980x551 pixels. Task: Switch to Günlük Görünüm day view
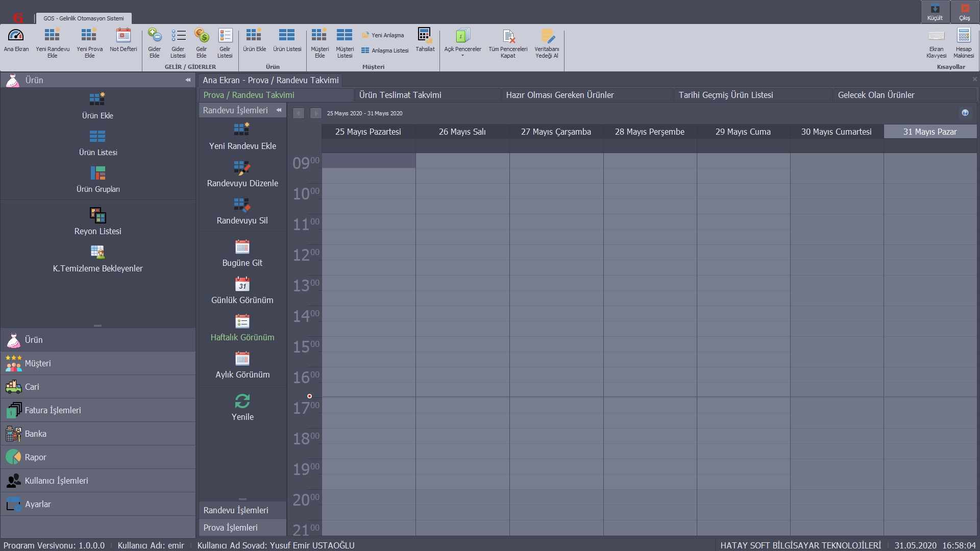click(x=242, y=285)
